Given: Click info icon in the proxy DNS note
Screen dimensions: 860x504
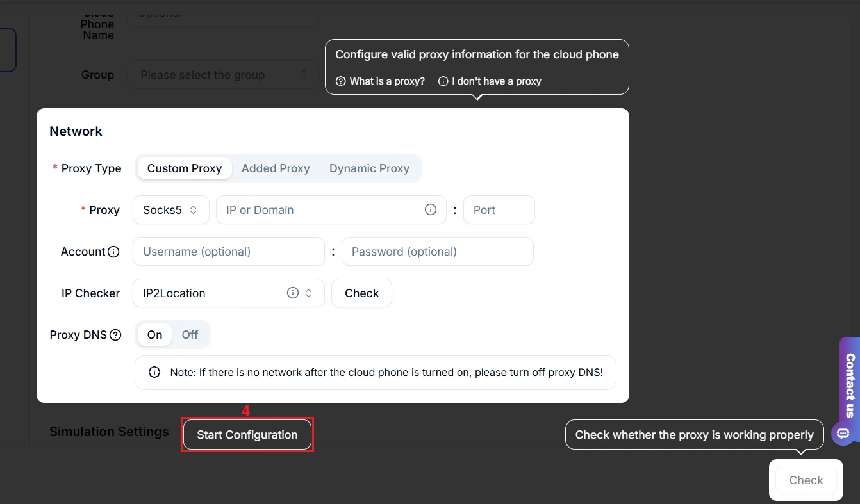Looking at the screenshot, I should [154, 373].
